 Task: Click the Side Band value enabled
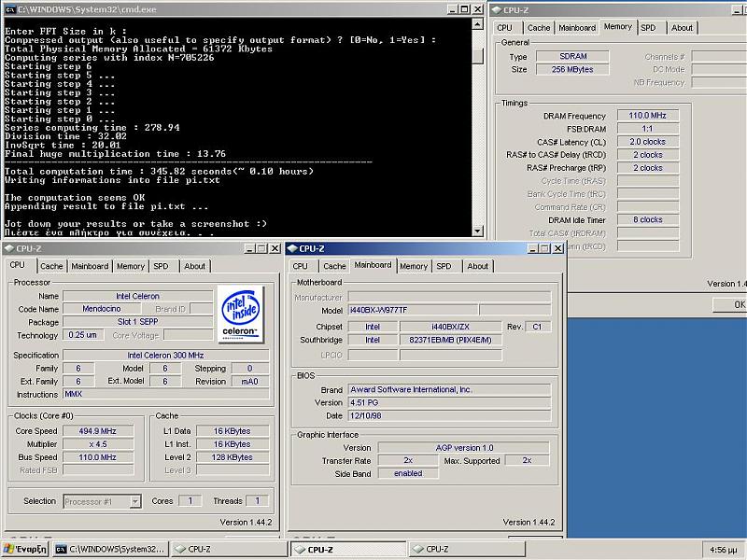[x=408, y=473]
